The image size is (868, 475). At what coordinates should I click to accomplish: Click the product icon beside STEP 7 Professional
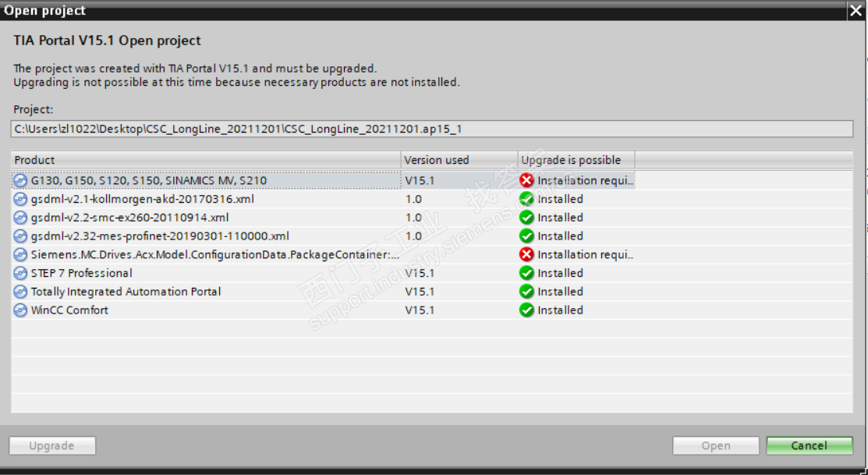pyautogui.click(x=20, y=274)
